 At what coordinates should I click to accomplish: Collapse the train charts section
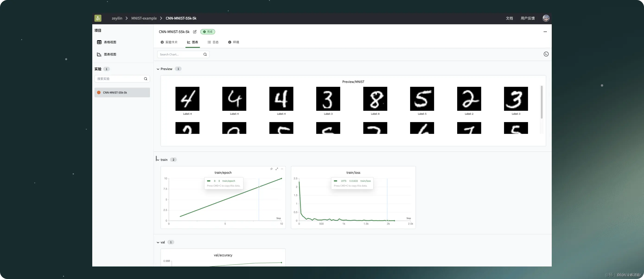click(x=158, y=160)
